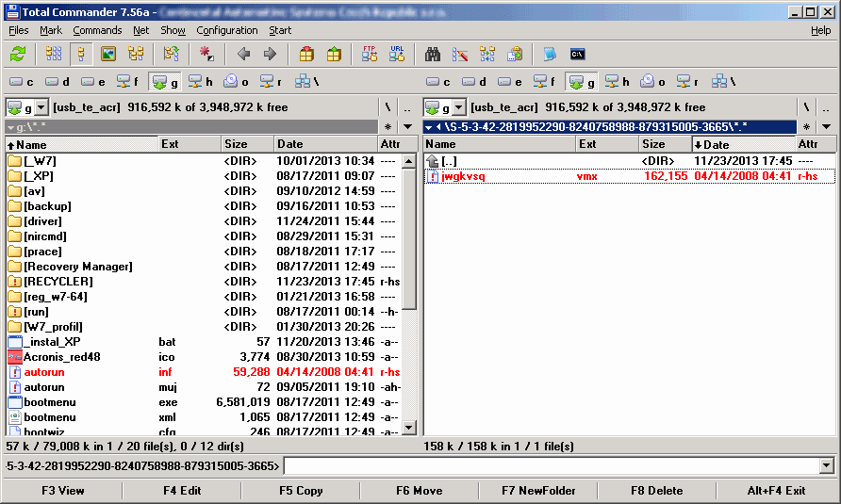Image resolution: width=841 pixels, height=504 pixels.
Task: Click the Forward arrow toolbar icon
Action: [270, 54]
